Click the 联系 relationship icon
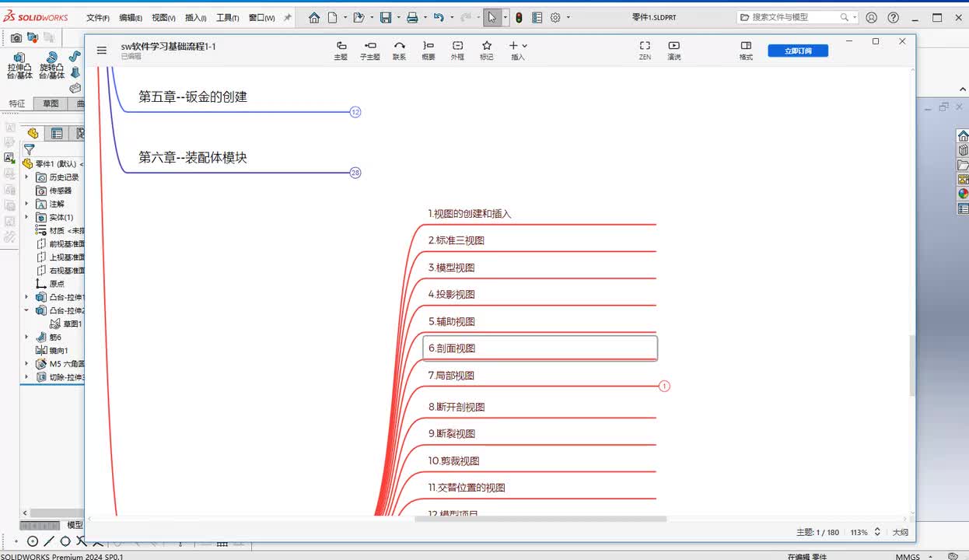Viewport: 969px width, 560px height. click(399, 51)
